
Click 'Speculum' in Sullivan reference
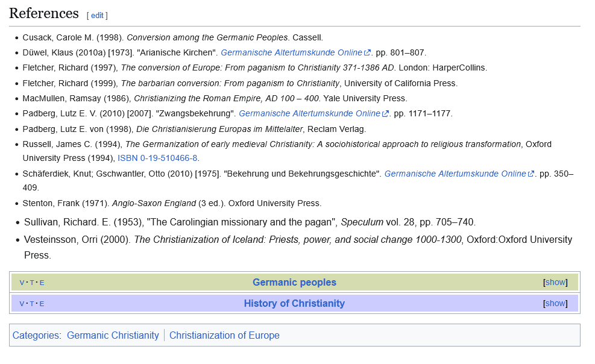[x=362, y=222]
